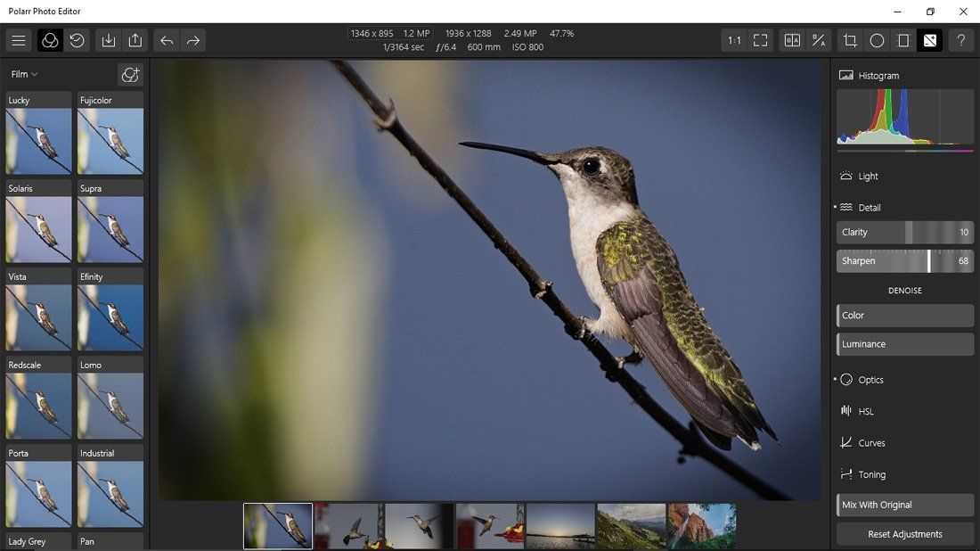Enter fullscreen fit view
This screenshot has width=980, height=551.
pos(761,41)
